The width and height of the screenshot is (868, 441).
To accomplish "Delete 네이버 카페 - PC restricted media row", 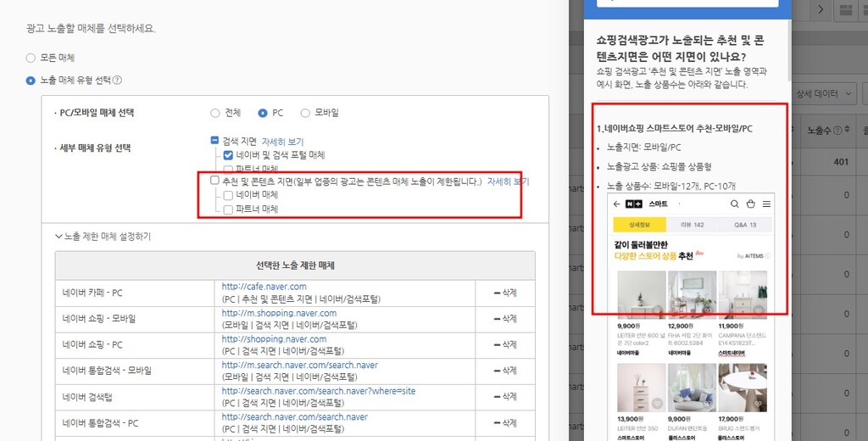I will (505, 293).
